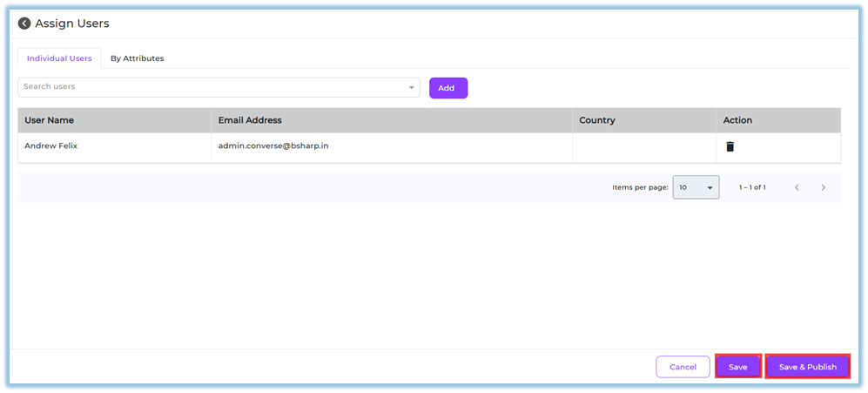Delete Andrew Felix using the trash icon
This screenshot has height=393, width=868.
[730, 146]
